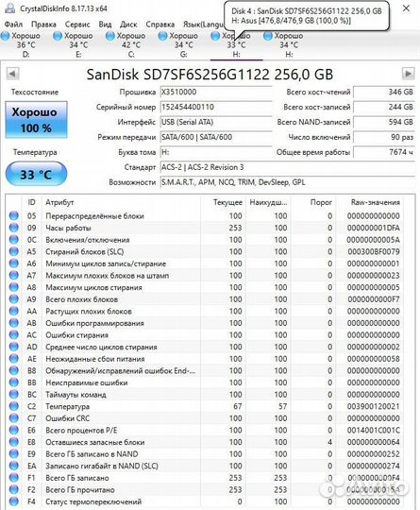
Task: Click status icon for Температура C2 row
Action: 13,406
